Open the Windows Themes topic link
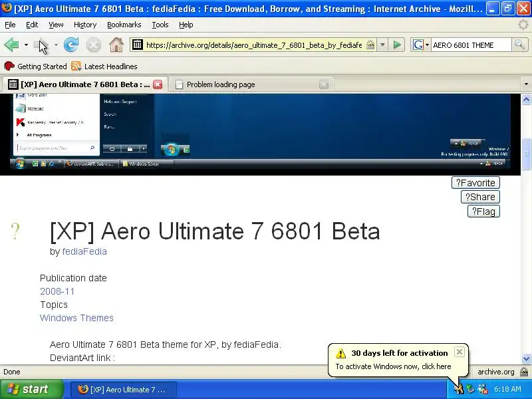Screen dimensions: 532x399 pyautogui.click(x=76, y=318)
